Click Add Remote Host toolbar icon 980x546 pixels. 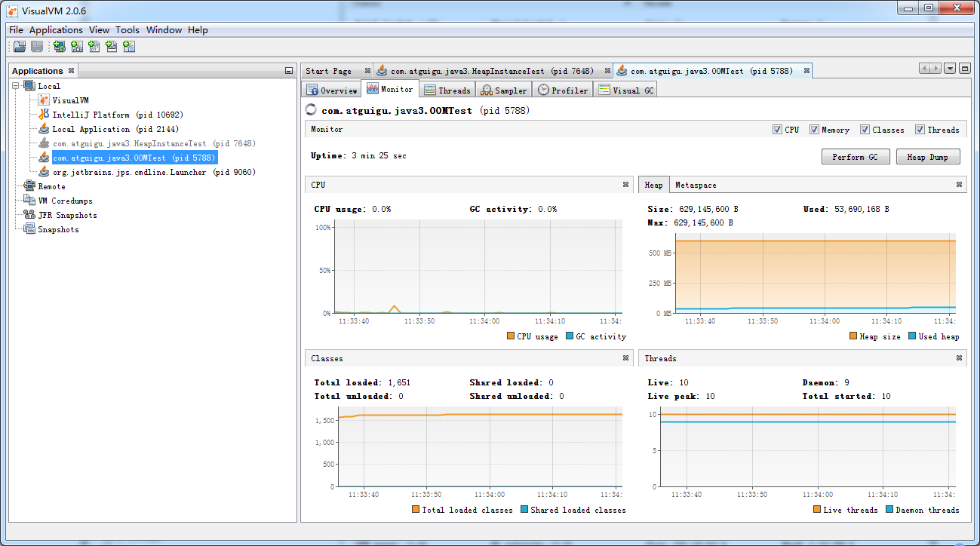[60, 47]
